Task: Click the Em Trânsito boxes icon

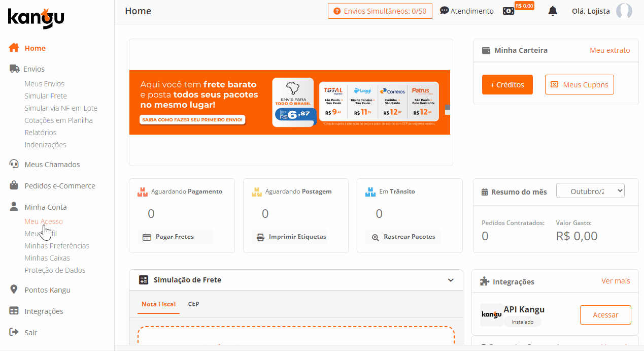Action: click(x=370, y=192)
